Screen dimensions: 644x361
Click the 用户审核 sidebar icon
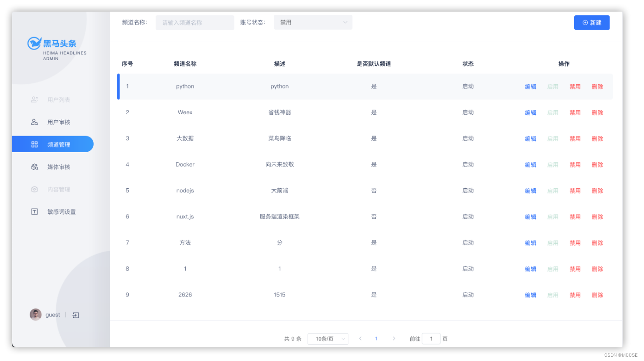[34, 122]
